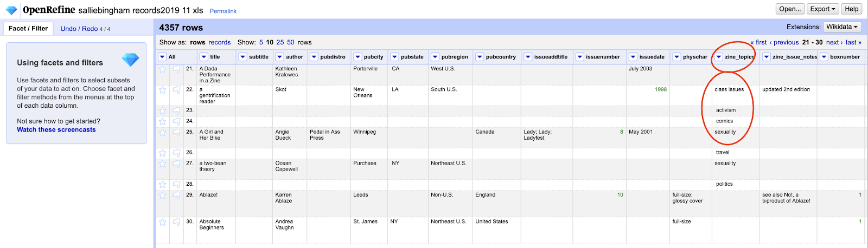Go to the first page
Screen dimensions: 868x248
click(x=758, y=42)
